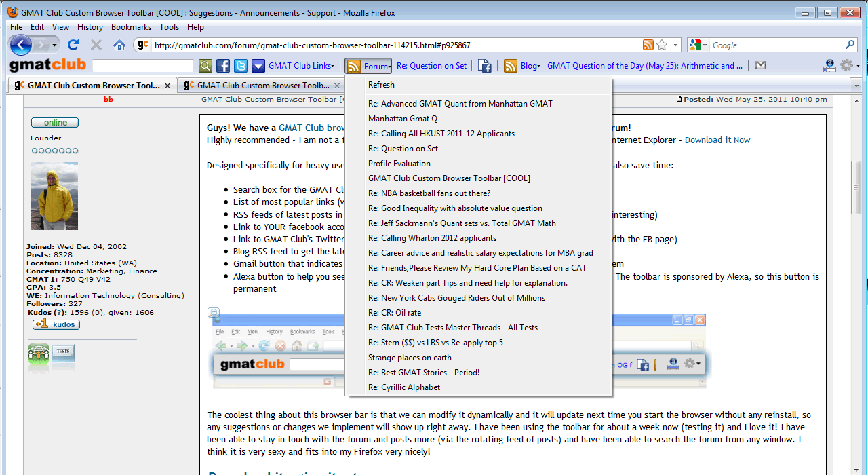Open the Google search engine selector

click(698, 45)
